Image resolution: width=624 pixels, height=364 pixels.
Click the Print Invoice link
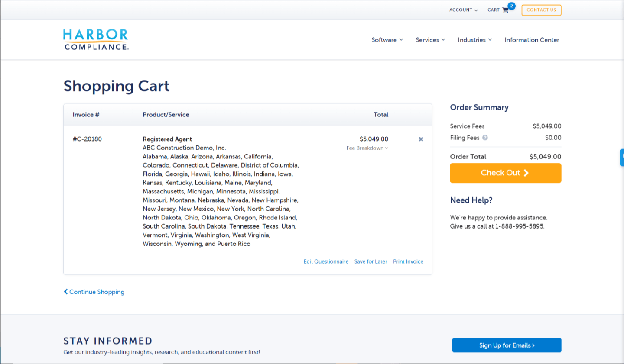(x=408, y=261)
